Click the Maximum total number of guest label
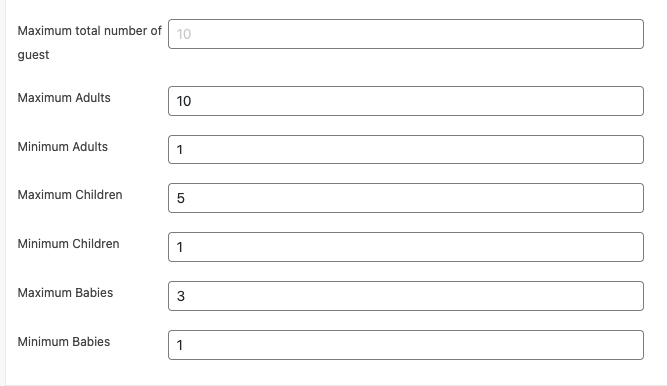The width and height of the screenshot is (667, 386). coord(89,43)
